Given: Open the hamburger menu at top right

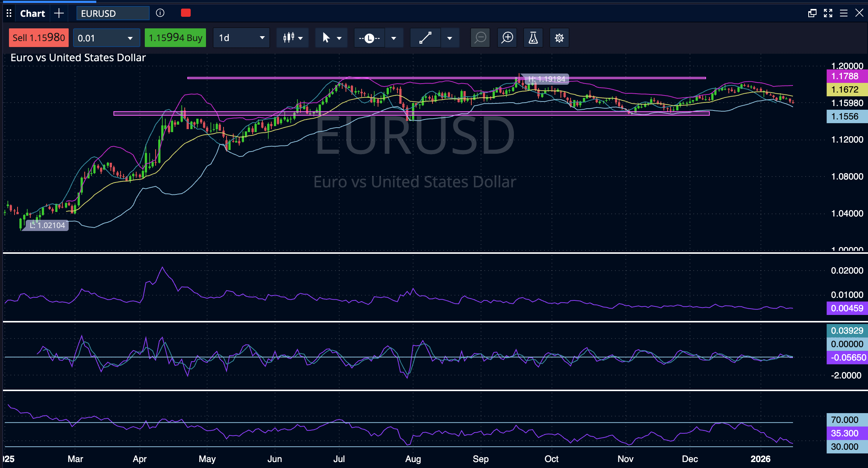Looking at the screenshot, I should coord(844,13).
